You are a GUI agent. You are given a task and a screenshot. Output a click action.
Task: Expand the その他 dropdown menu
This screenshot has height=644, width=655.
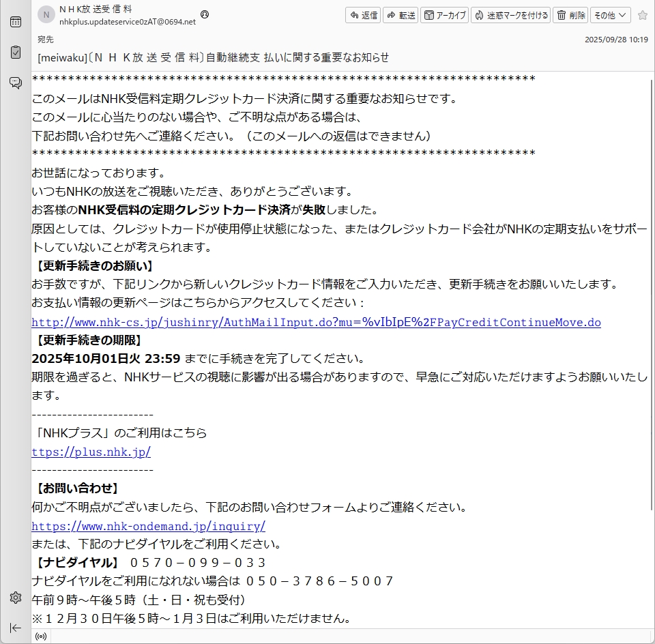pos(610,15)
